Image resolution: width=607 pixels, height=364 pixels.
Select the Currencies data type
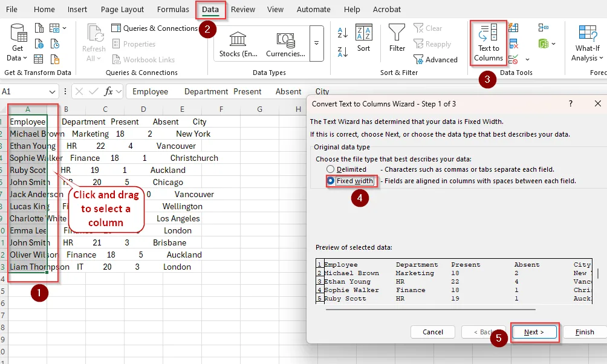[286, 44]
